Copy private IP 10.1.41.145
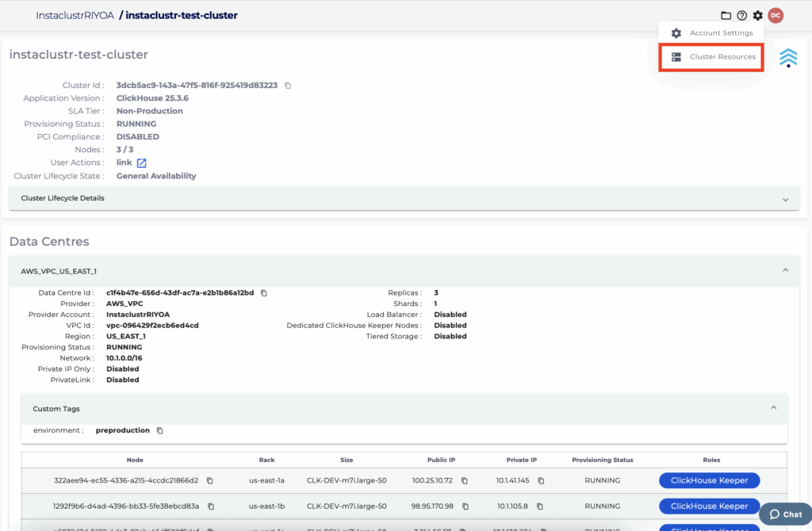The height and width of the screenshot is (531, 812). pyautogui.click(x=541, y=481)
